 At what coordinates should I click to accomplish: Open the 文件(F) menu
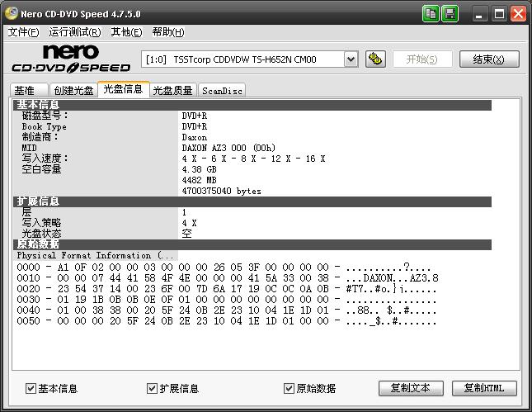pyautogui.click(x=23, y=32)
